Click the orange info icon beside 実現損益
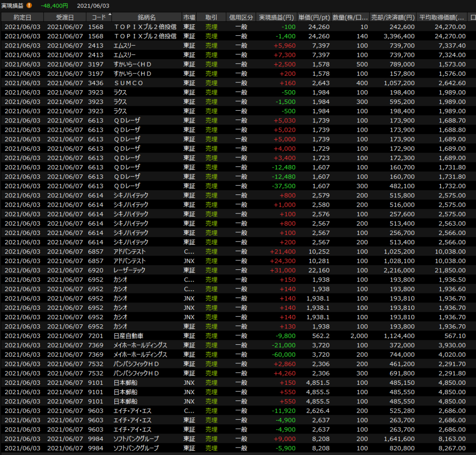 (x=29, y=6)
